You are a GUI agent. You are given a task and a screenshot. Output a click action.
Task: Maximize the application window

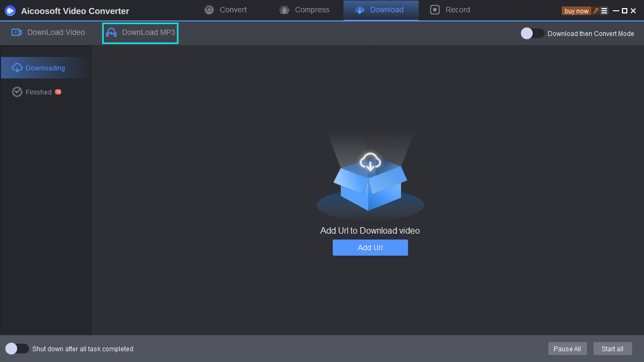pyautogui.click(x=624, y=11)
